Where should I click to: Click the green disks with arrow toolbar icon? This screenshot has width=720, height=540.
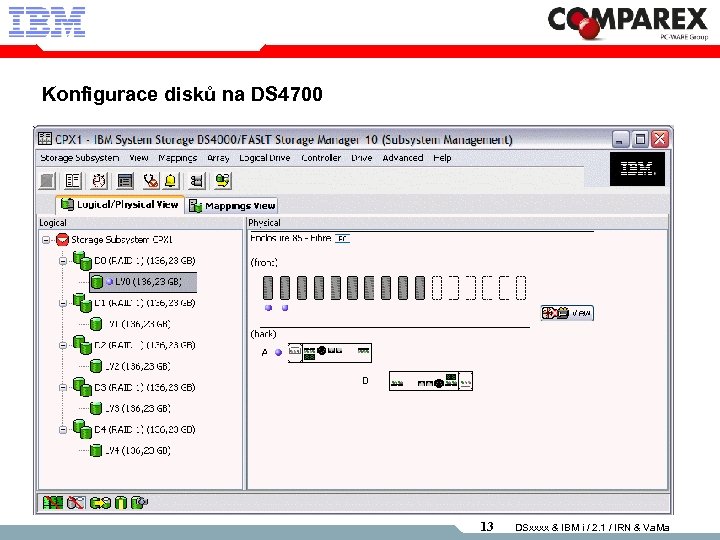pyautogui.click(x=223, y=181)
